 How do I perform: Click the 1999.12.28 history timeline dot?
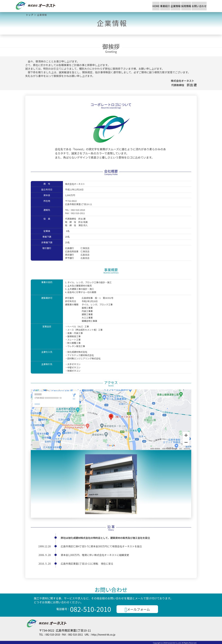pyautogui.click(x=55, y=546)
